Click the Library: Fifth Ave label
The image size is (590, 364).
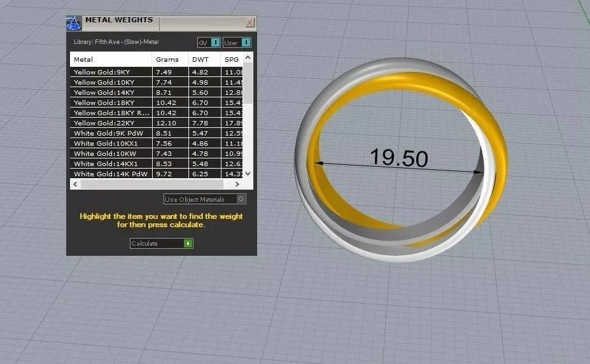(116, 42)
